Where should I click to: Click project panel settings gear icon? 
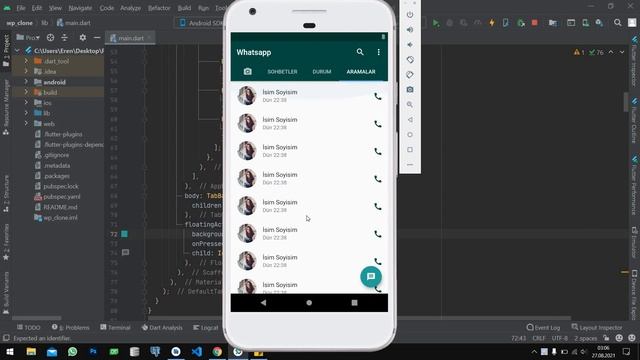click(82, 38)
